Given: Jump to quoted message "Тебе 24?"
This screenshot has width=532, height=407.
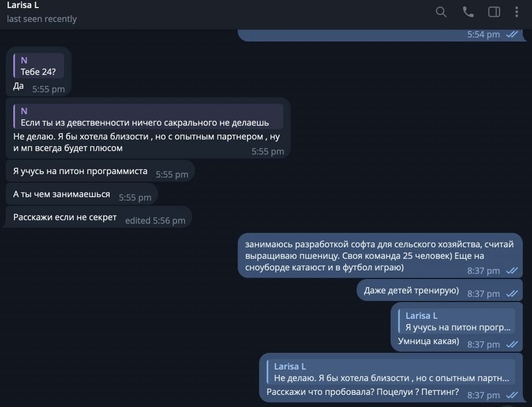Looking at the screenshot, I should (39, 66).
